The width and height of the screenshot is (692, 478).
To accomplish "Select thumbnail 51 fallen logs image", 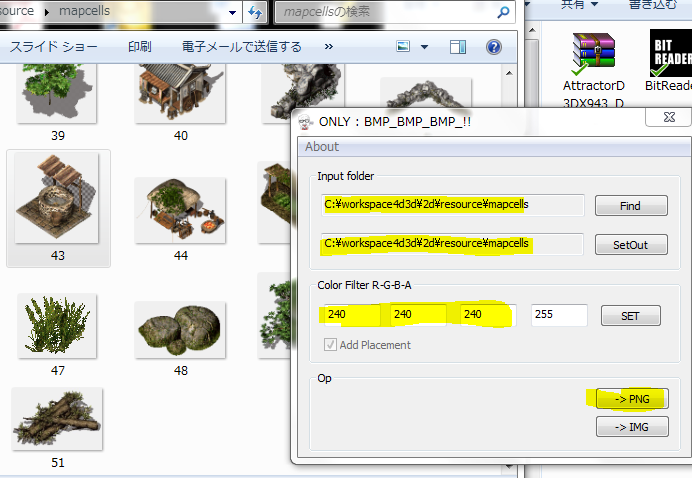I will click(x=57, y=419).
